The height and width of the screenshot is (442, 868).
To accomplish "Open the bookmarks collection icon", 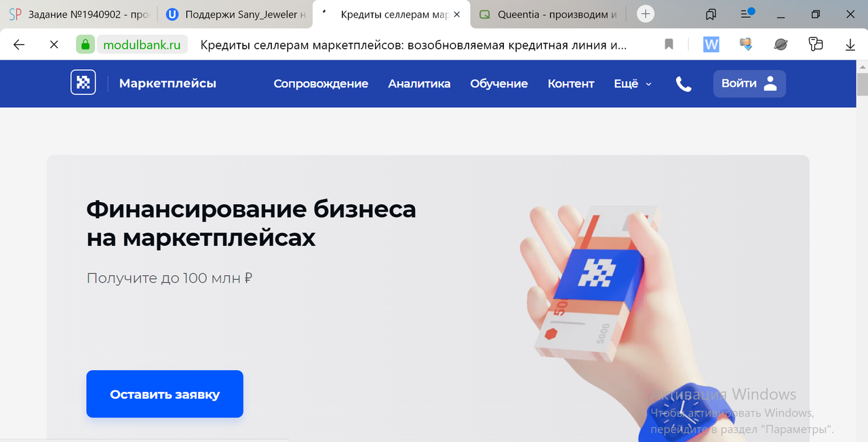I will coord(711,14).
